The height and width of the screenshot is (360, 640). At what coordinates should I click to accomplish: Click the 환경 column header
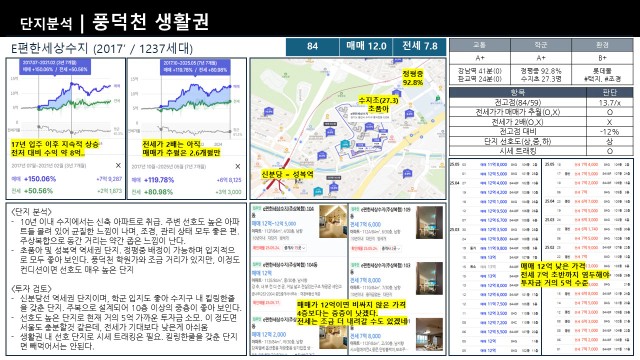tap(602, 45)
